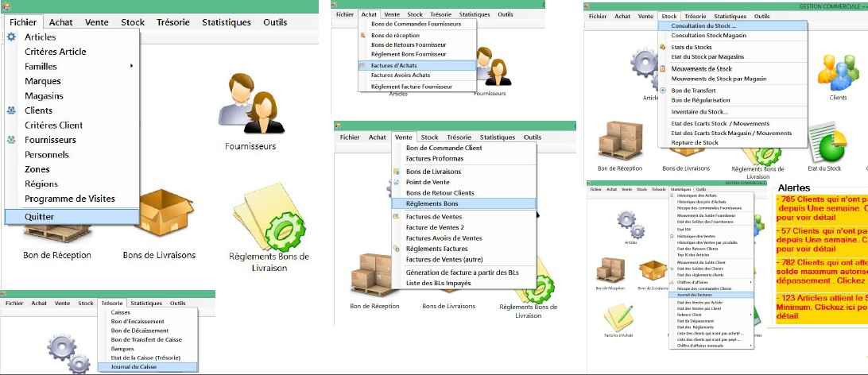Click the icon beside Fournisseurs in Fichier menu
The height and width of the screenshot is (375, 868).
[11, 140]
